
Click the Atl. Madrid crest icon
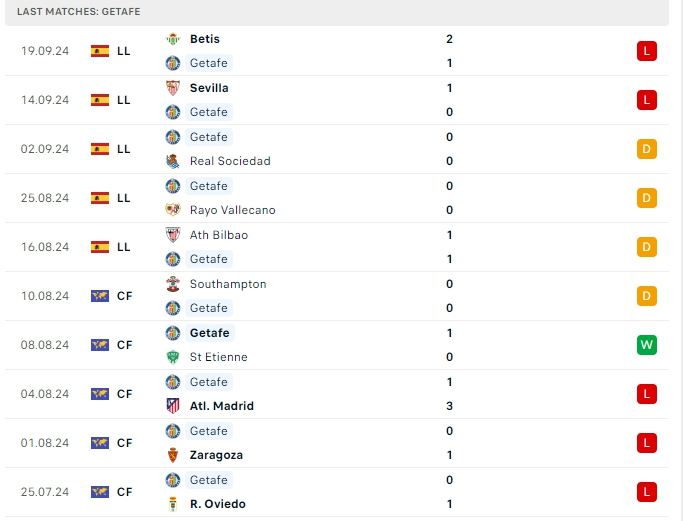(172, 406)
